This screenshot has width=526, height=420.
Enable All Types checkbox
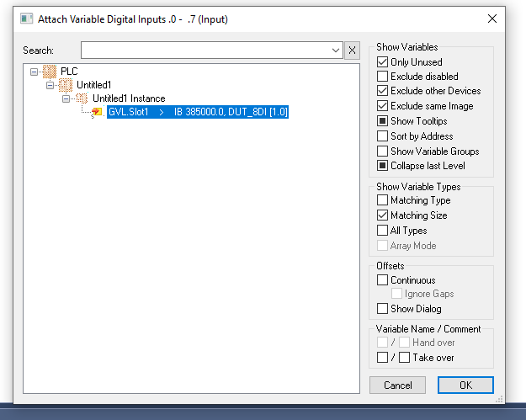click(382, 231)
